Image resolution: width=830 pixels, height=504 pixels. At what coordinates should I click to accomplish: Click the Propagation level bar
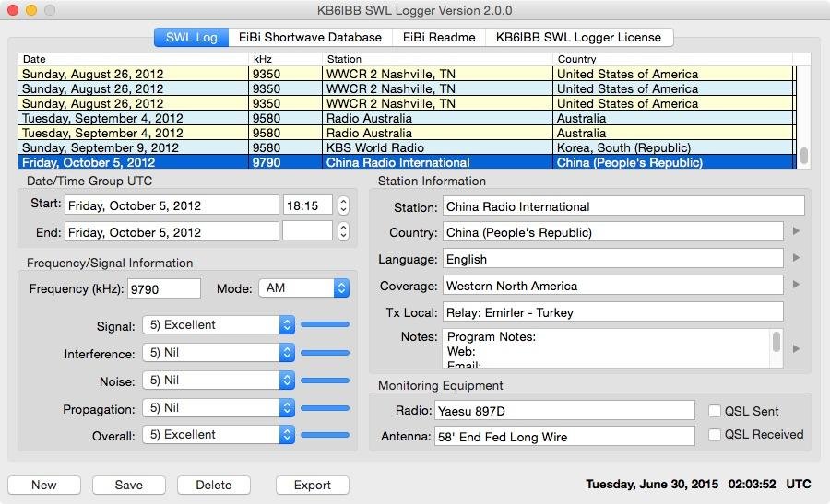click(325, 408)
